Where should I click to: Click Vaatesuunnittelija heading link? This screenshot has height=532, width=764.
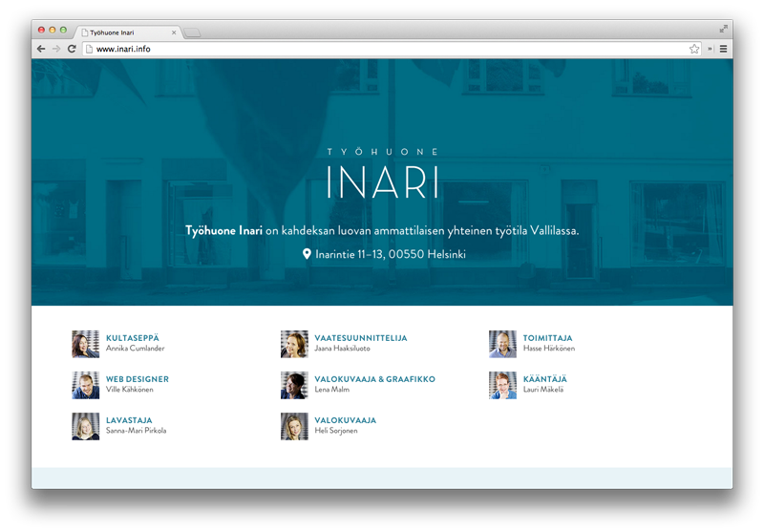click(x=360, y=338)
